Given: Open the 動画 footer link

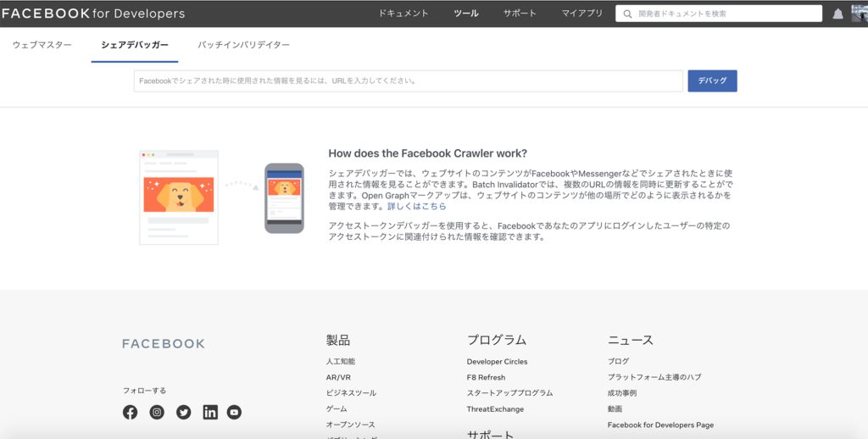Looking at the screenshot, I should point(615,408).
